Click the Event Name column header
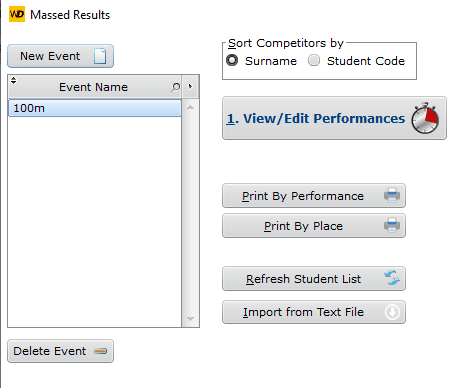The height and width of the screenshot is (388, 466). [95, 87]
